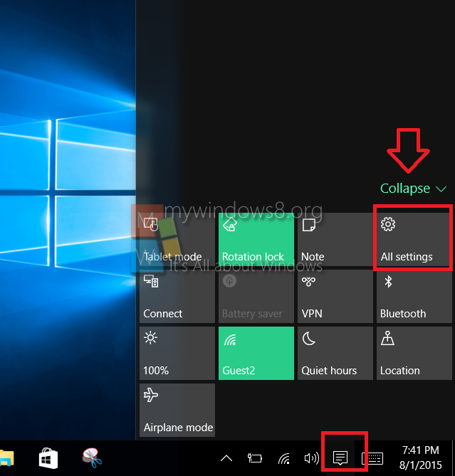The height and width of the screenshot is (476, 455).
Task: Disable Rotation lock tile
Action: coord(256,240)
